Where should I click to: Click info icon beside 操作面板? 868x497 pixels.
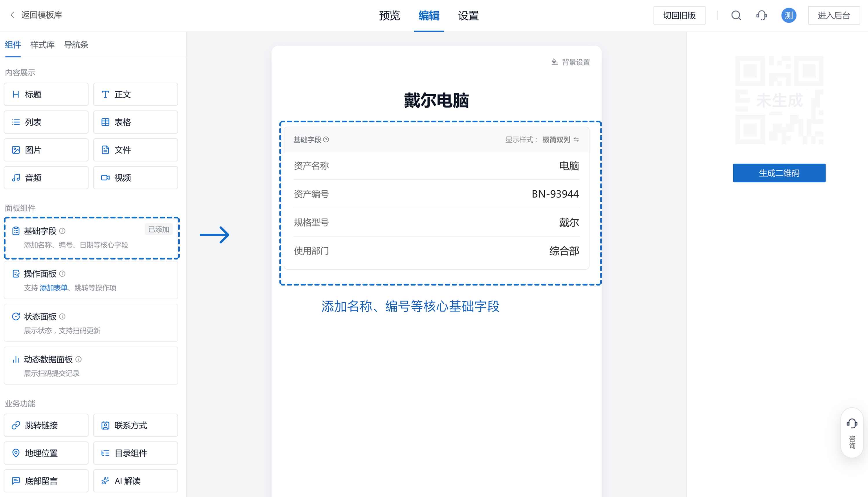62,274
